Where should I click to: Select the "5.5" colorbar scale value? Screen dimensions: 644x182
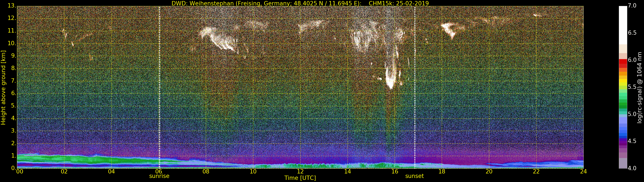point(632,87)
